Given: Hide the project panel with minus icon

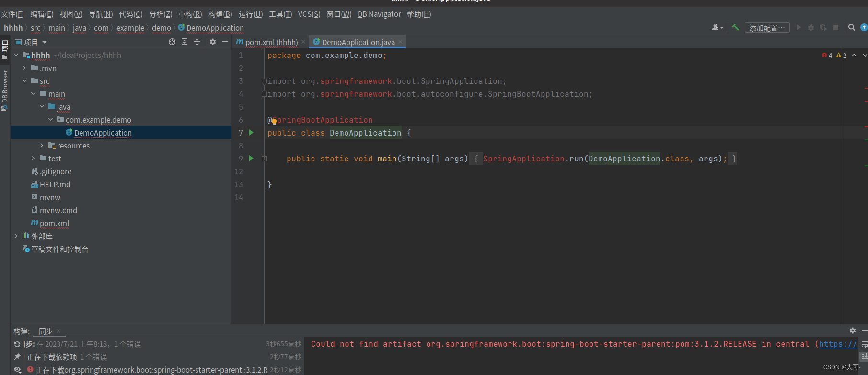Looking at the screenshot, I should click(x=225, y=42).
